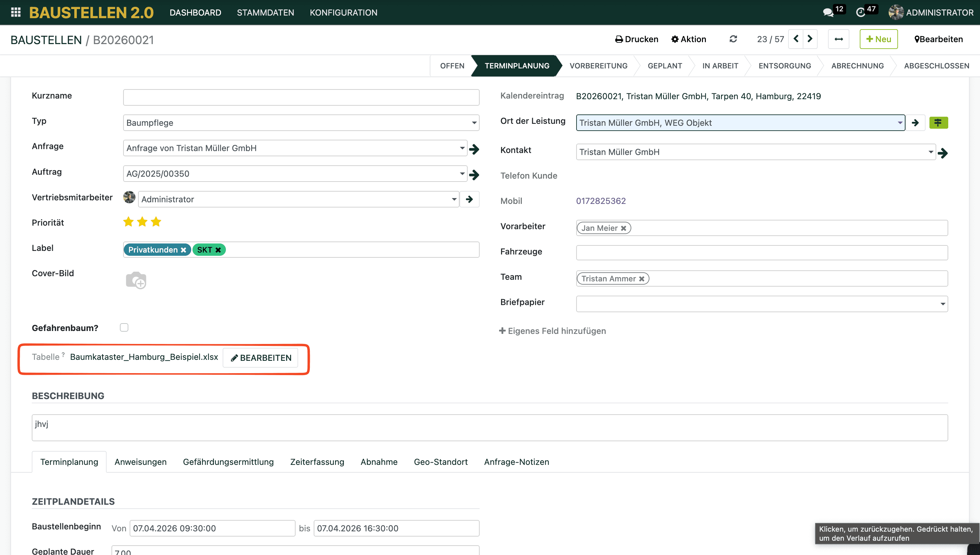Click the Kurzname input field
980x555 pixels.
301,97
